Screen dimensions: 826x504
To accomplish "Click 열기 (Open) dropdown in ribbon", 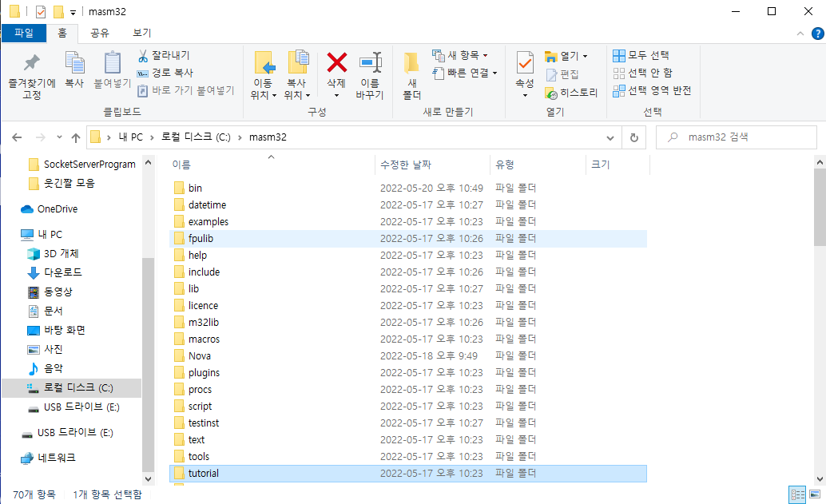I will pyautogui.click(x=566, y=56).
